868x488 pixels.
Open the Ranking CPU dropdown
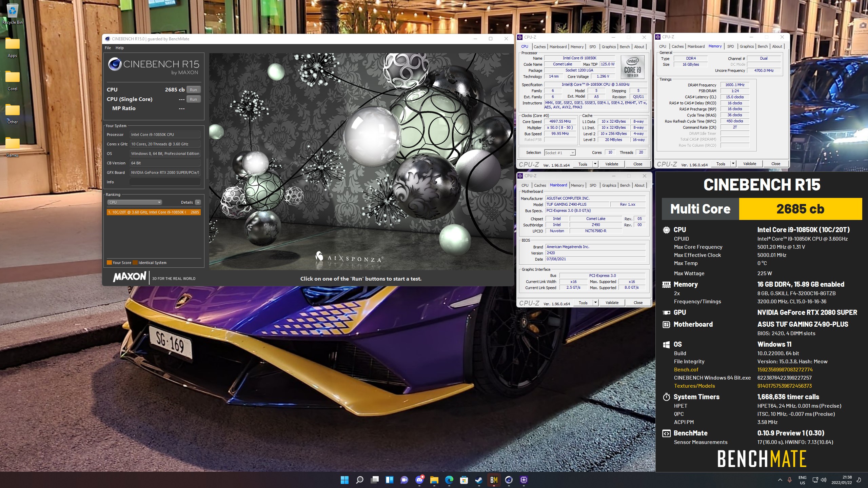[135, 202]
